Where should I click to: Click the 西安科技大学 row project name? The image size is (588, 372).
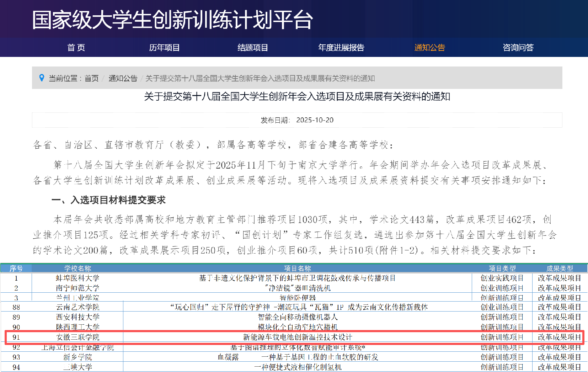click(298, 317)
